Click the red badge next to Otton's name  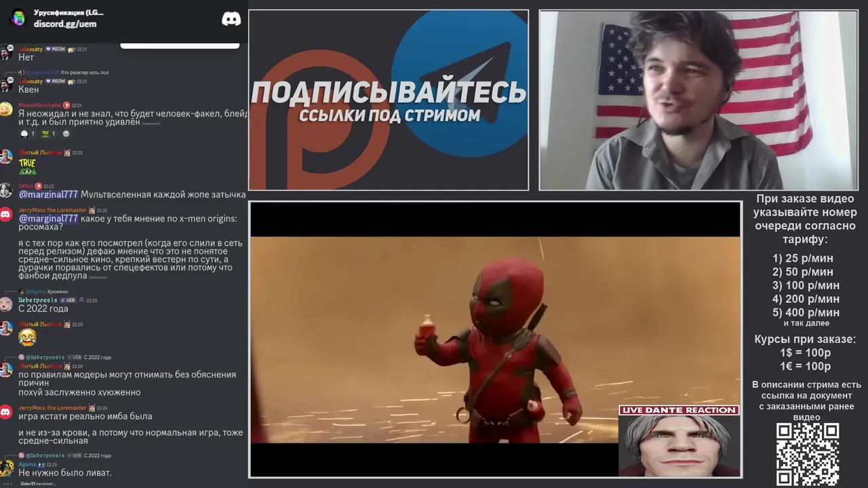[x=39, y=186]
